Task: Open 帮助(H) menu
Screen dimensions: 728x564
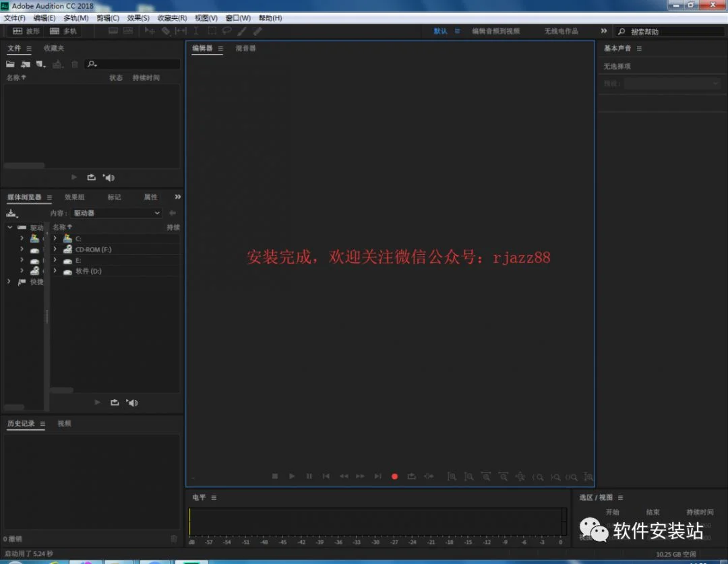Action: (270, 18)
